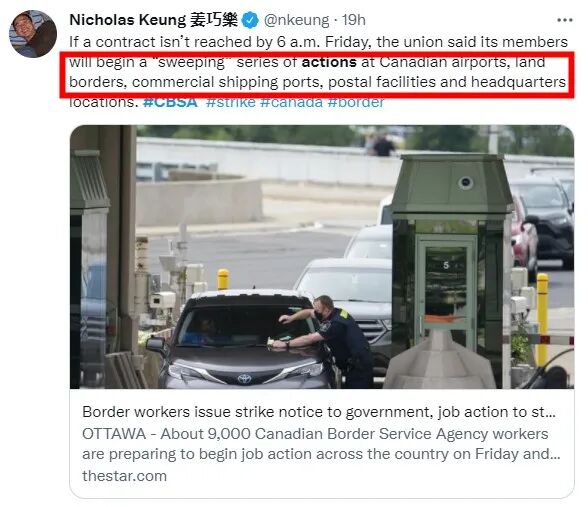Open the #strike hashtag
The image size is (588, 507).
(x=231, y=102)
